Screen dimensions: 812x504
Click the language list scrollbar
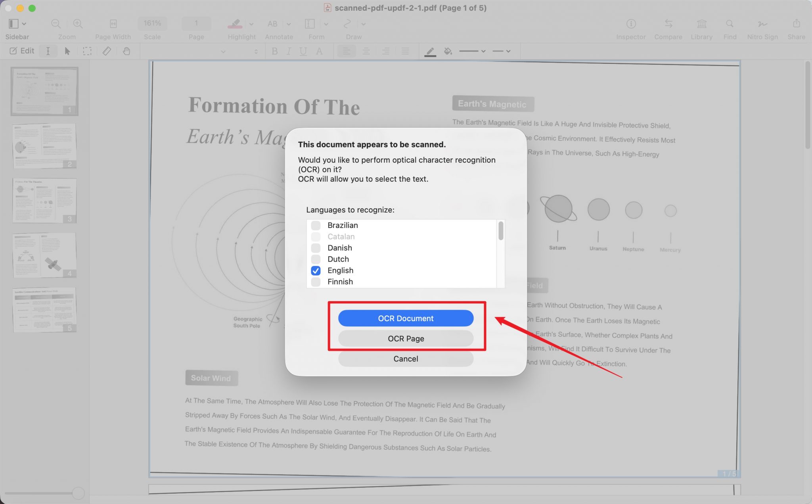(x=501, y=231)
